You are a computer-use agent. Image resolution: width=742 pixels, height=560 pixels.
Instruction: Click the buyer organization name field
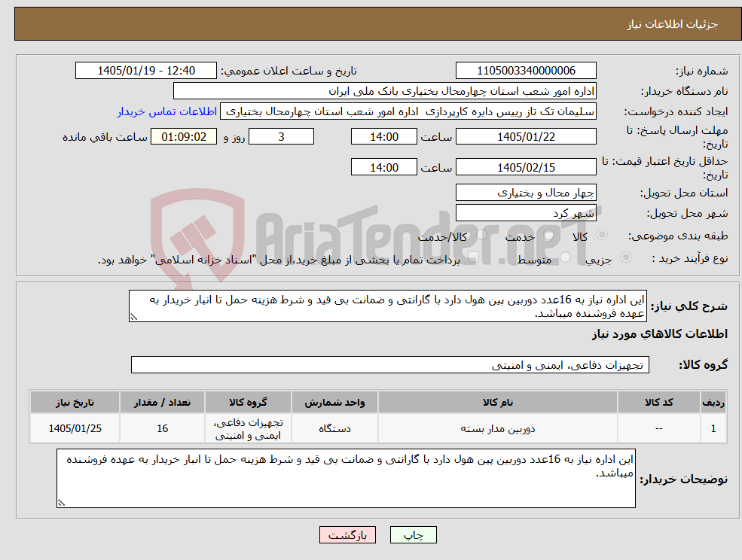(385, 91)
